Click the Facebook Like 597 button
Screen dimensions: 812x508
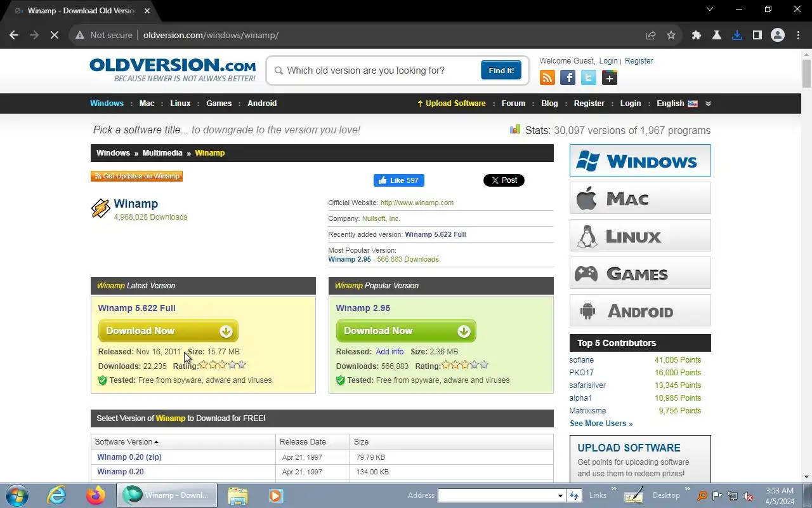[398, 180]
